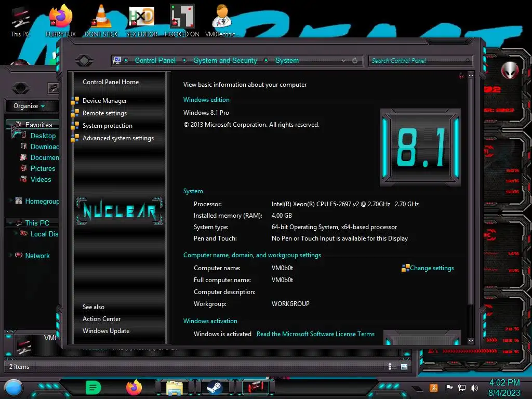Image resolution: width=532 pixels, height=399 pixels.
Task: Navigate to System and Security breadcrumb
Action: coord(225,60)
